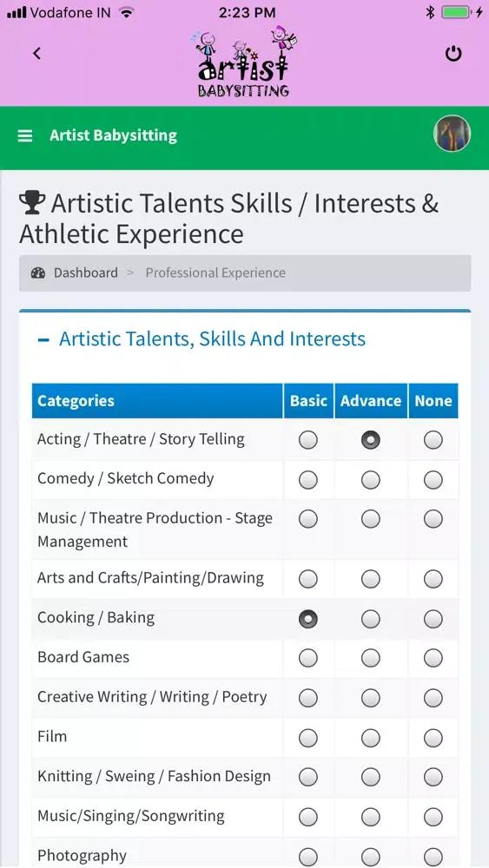This screenshot has width=489, height=868.
Task: Click Artistic Talents, Skills And Interests heading
Action: click(x=212, y=339)
